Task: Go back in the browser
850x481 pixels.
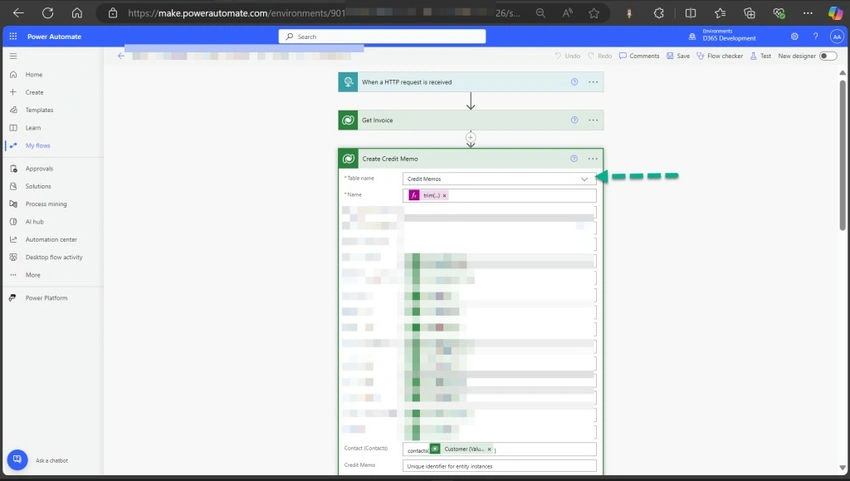Action: [18, 13]
